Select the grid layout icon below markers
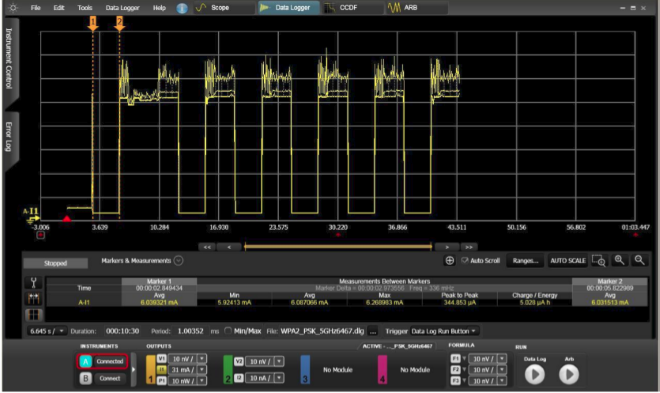 tap(34, 315)
